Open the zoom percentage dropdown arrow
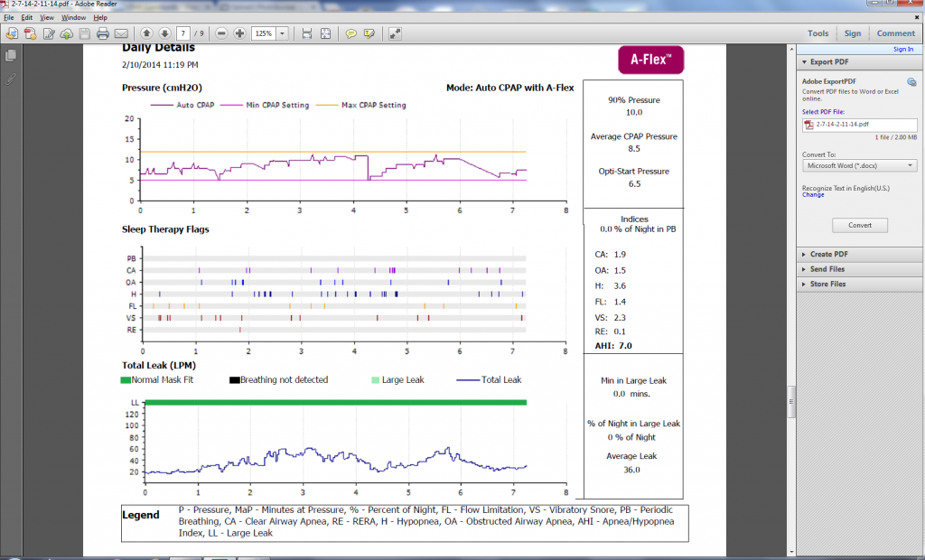The width and height of the screenshot is (925, 560). coord(282,33)
